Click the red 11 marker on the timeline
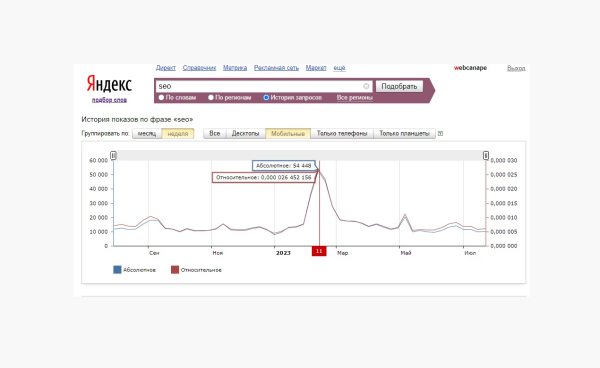The width and height of the screenshot is (600, 368). pyautogui.click(x=319, y=251)
